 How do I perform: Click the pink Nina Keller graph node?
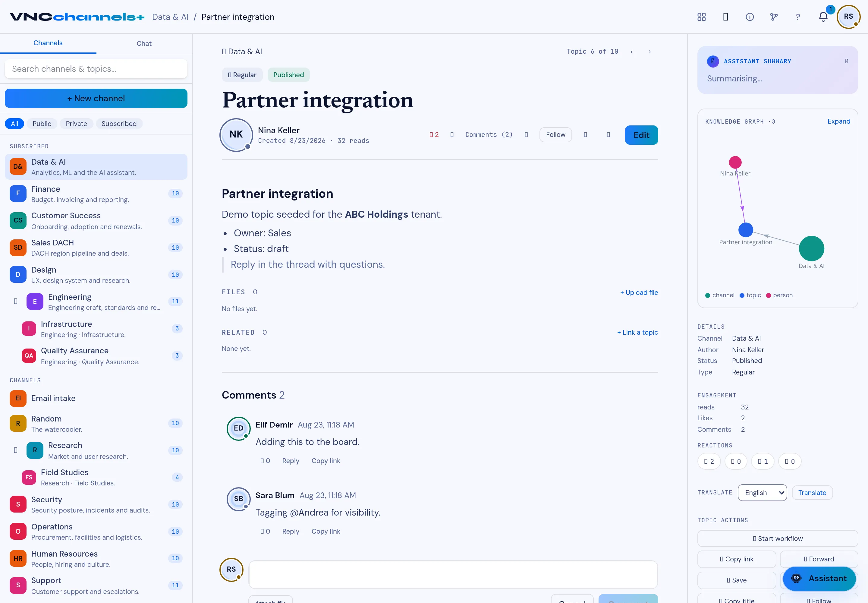[735, 163]
